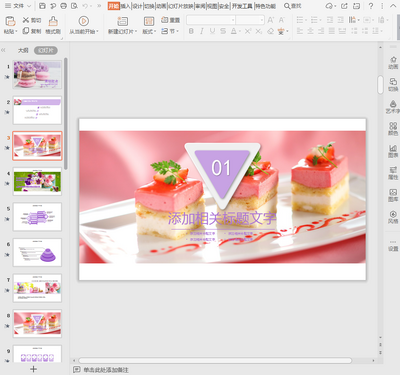
Task: Open the font size dropdown
Action: click(262, 20)
